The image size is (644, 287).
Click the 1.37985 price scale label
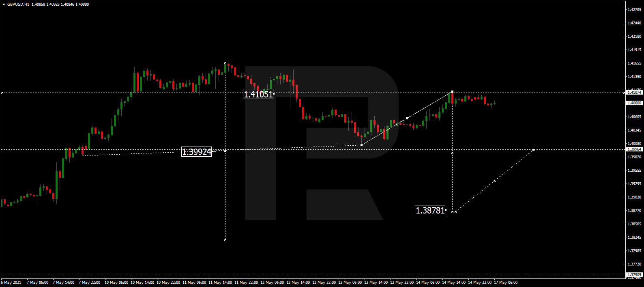(634, 251)
